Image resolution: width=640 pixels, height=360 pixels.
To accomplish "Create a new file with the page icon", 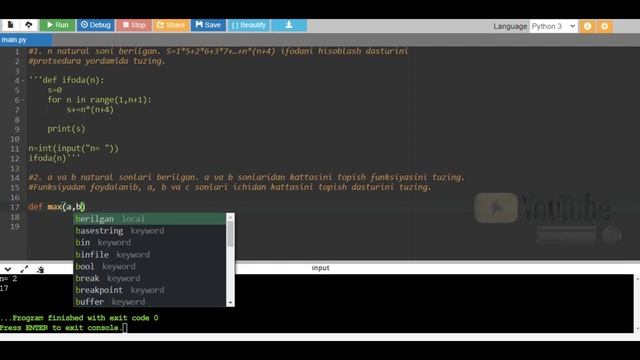I will tap(11, 25).
